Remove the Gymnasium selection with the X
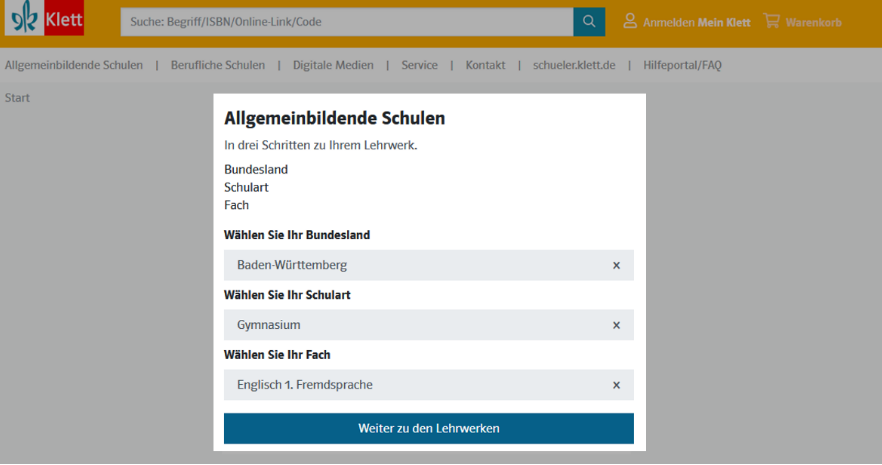Screen dimensions: 882x465 [x=616, y=325]
